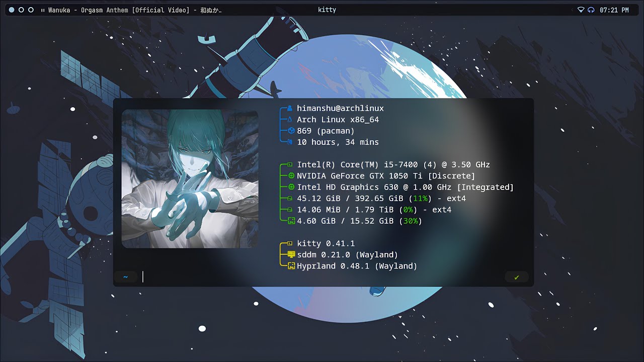The height and width of the screenshot is (362, 644).
Task: Click the user icon beside himanshu@archlinux
Action: click(290, 108)
